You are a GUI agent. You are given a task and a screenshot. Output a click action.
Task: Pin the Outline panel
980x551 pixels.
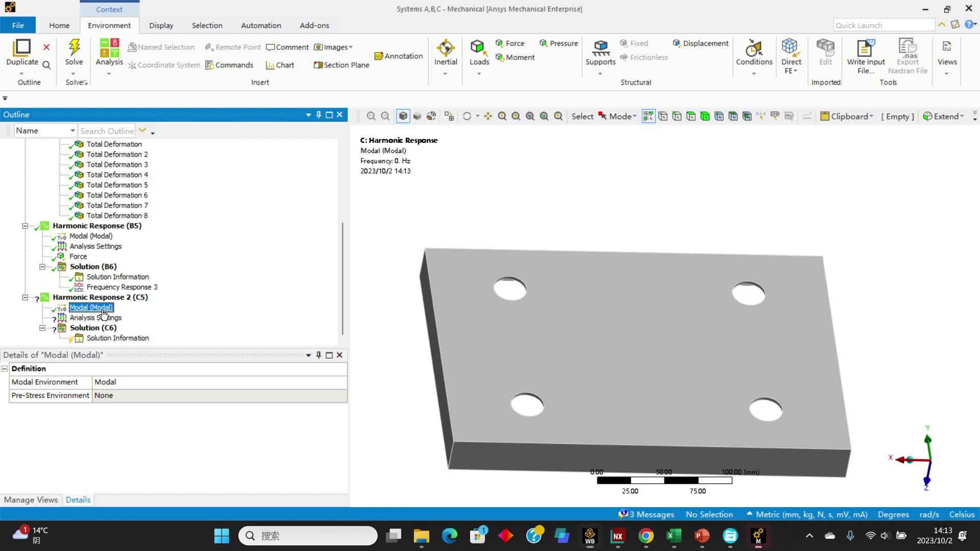pyautogui.click(x=318, y=114)
